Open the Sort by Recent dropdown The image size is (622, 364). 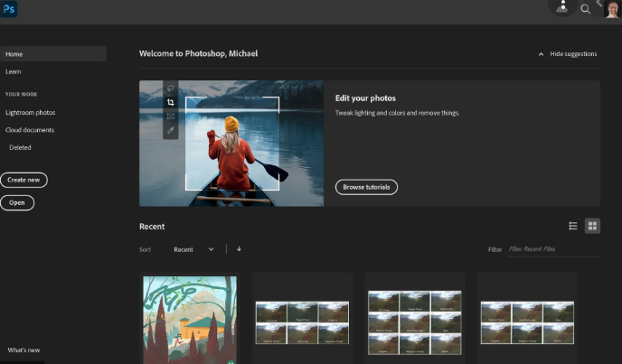[x=193, y=249]
